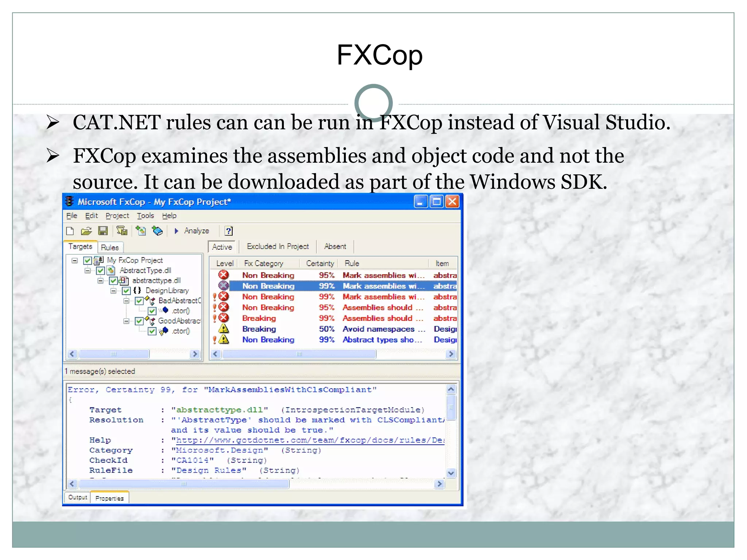Switch to the Rules tab
747x560 pixels.
point(110,248)
